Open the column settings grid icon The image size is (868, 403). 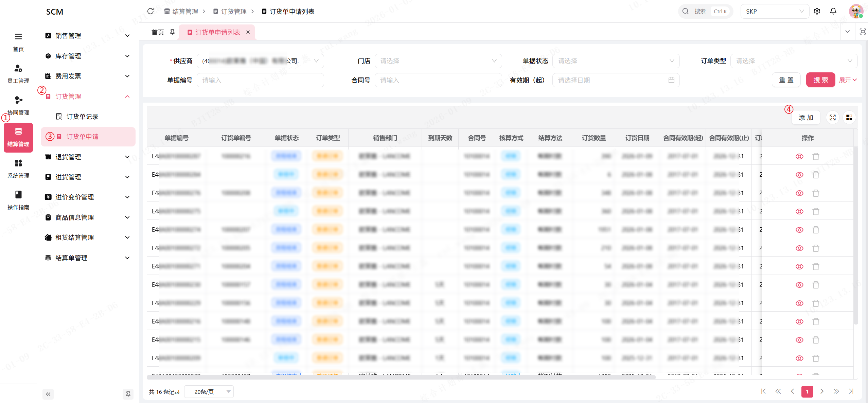[x=849, y=118]
